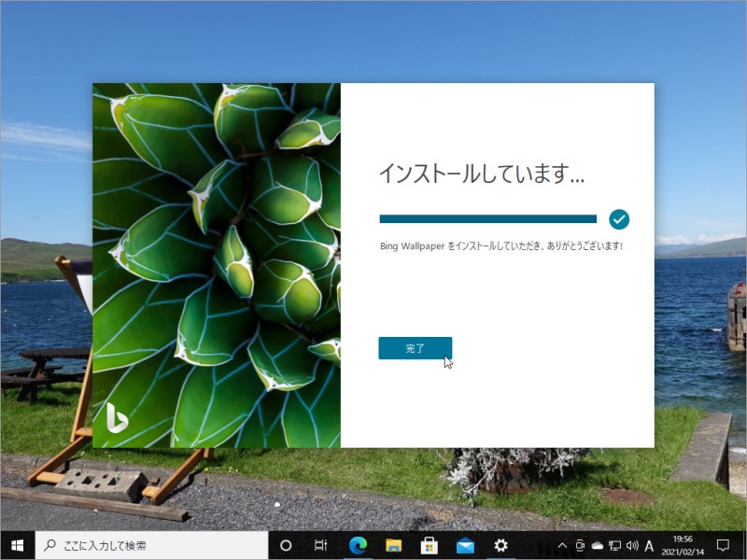Click the installation progress bar

(x=486, y=217)
